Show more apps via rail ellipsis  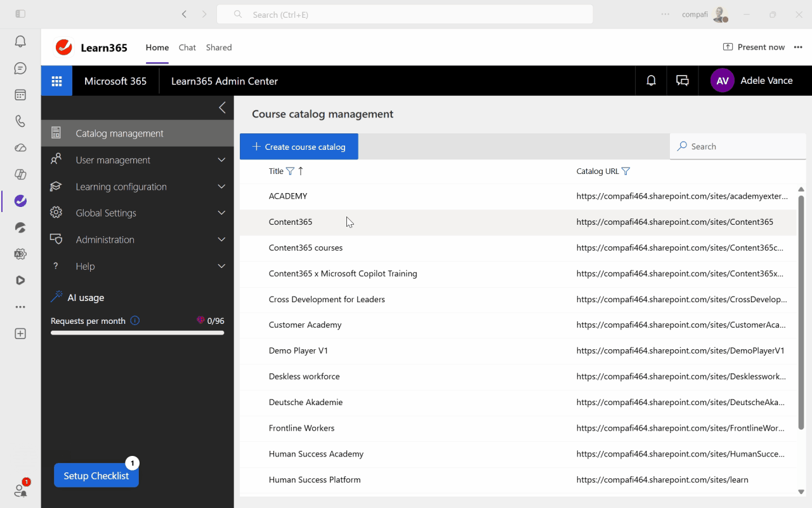(x=20, y=307)
